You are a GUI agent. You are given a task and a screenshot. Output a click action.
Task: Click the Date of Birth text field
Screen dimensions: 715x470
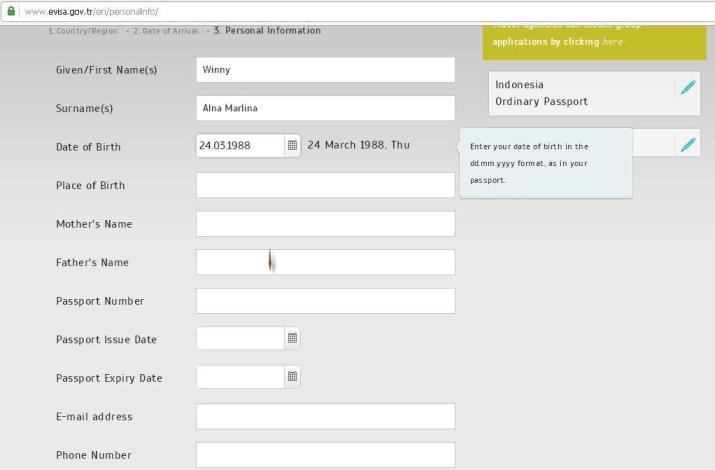[x=240, y=145]
